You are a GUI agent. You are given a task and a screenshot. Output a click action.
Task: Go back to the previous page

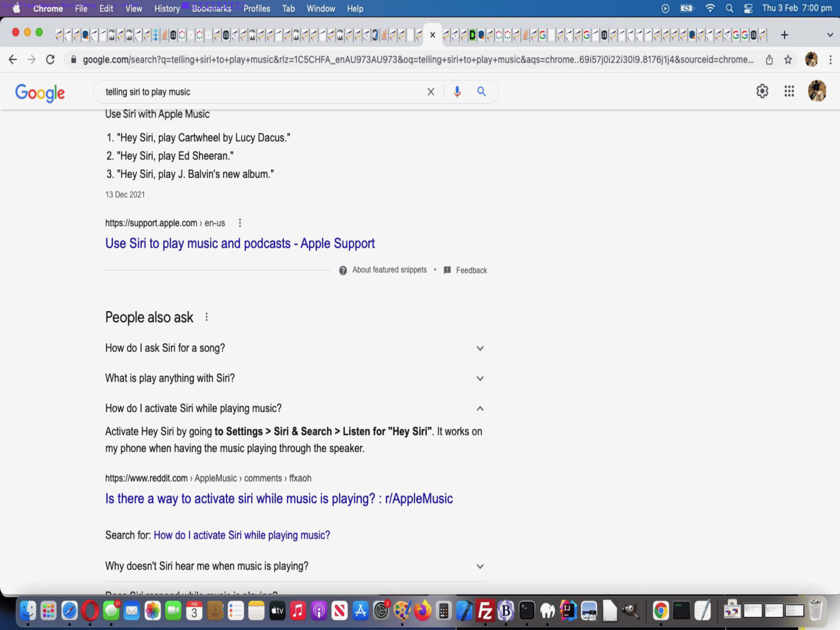(x=12, y=59)
